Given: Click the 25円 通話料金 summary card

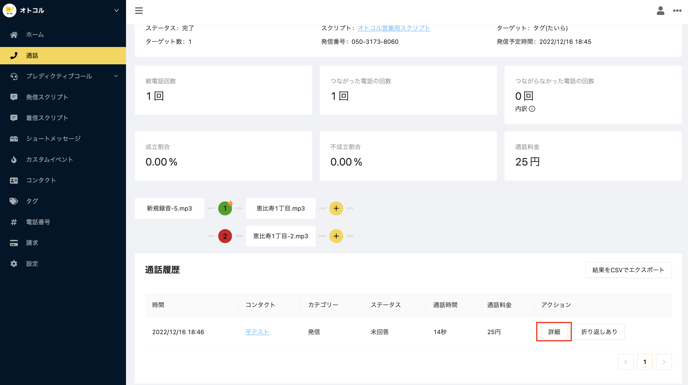Looking at the screenshot, I should coord(593,156).
